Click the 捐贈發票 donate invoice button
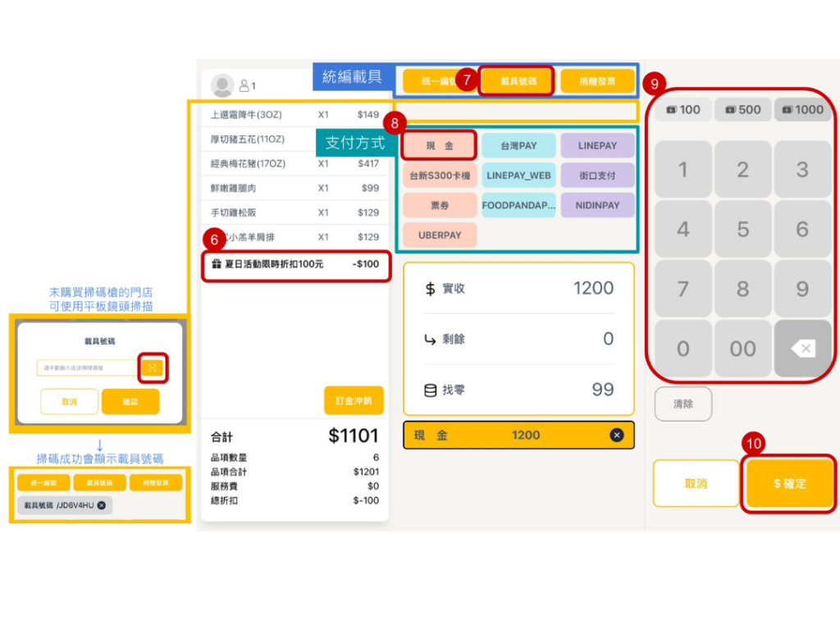Screen dimensions: 840x630 point(597,81)
